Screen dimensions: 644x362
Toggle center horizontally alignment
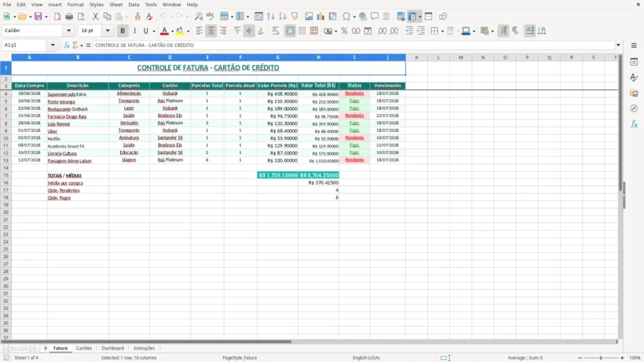[211, 31]
